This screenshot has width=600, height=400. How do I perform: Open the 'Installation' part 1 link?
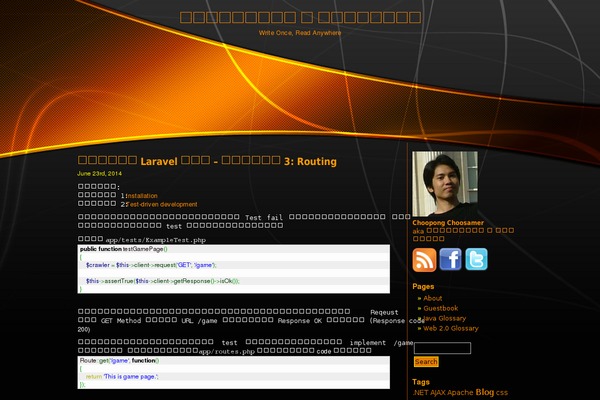pos(142,196)
